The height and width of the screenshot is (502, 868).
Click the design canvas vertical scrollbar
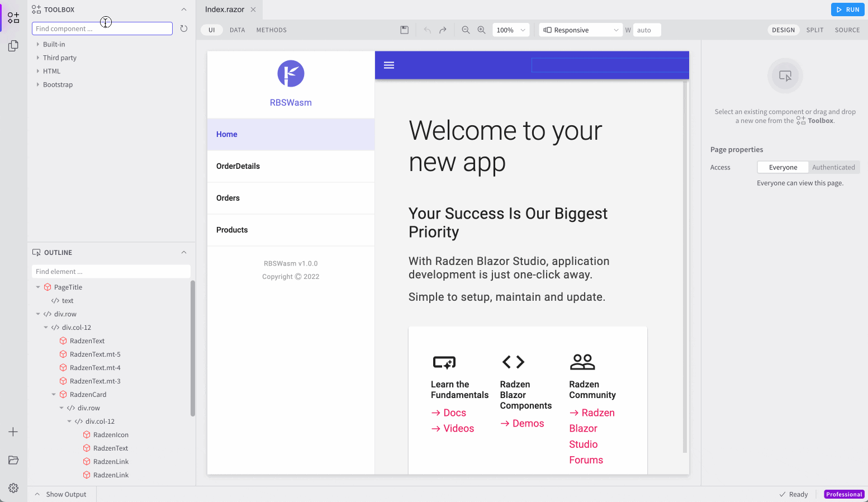click(x=685, y=267)
